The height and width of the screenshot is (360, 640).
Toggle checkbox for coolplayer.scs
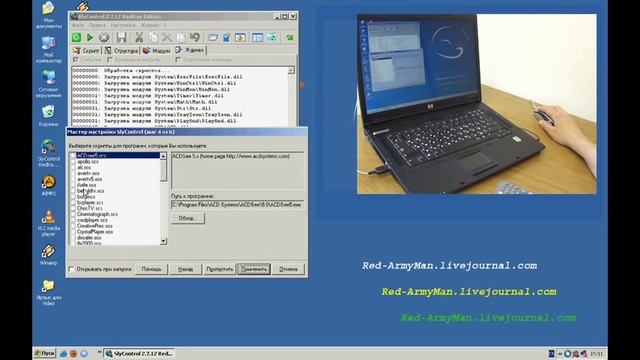click(73, 220)
